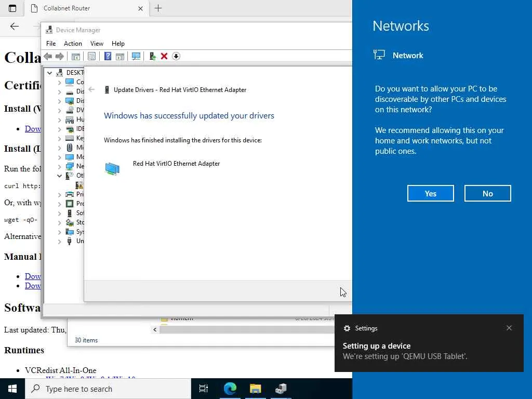
Task: Click the Device Manager taskbar icon
Action: click(x=281, y=389)
